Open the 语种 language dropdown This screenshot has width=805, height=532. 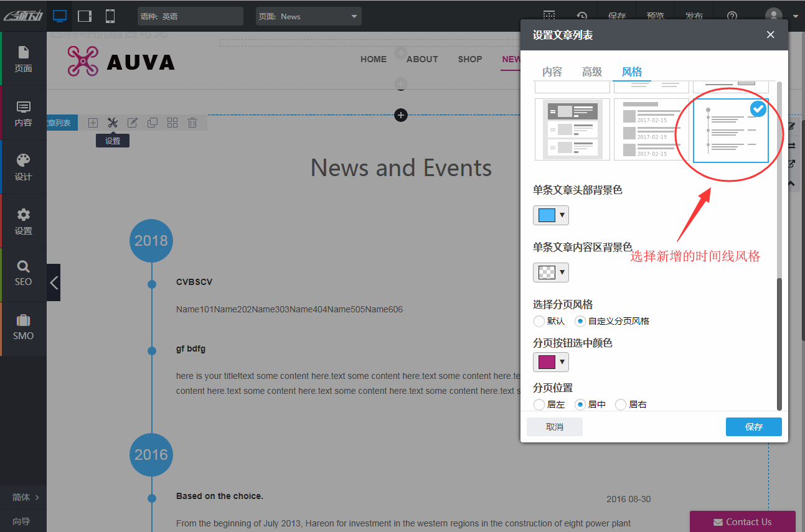coord(190,16)
